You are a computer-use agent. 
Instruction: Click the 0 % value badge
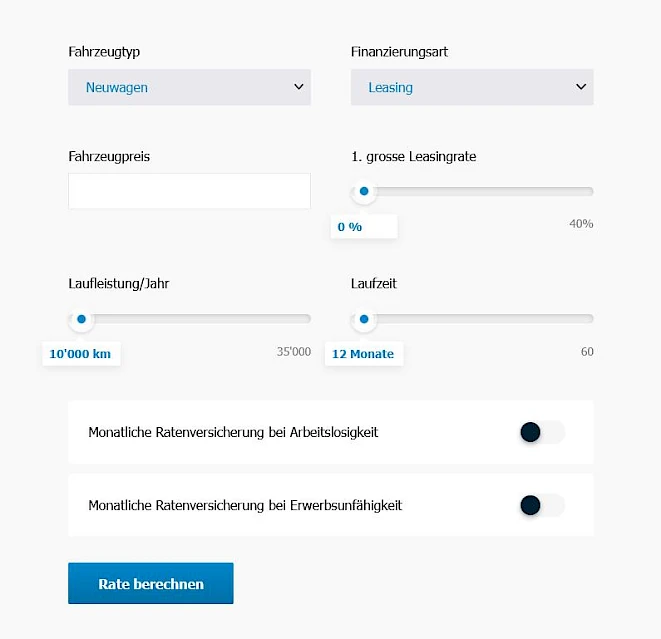click(364, 227)
